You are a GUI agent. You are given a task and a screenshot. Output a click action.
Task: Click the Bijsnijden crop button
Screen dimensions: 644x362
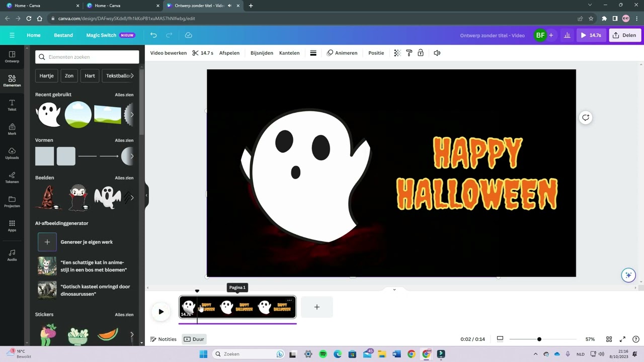click(x=262, y=53)
